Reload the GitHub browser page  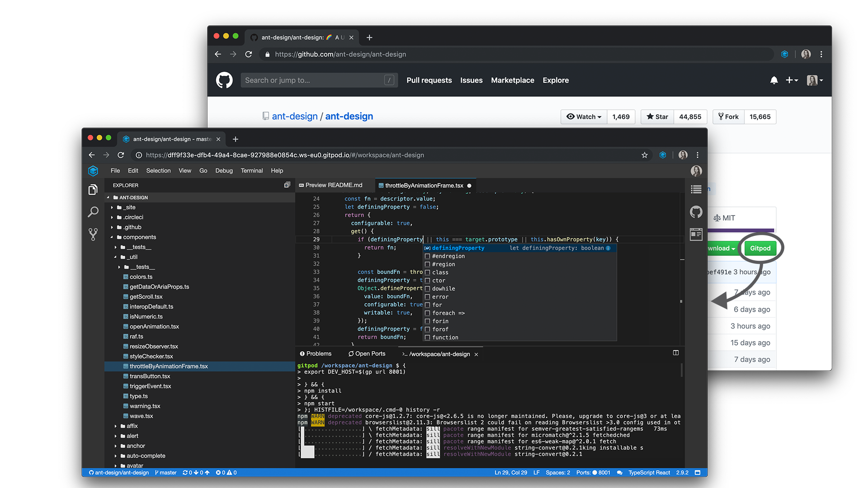[x=249, y=54]
